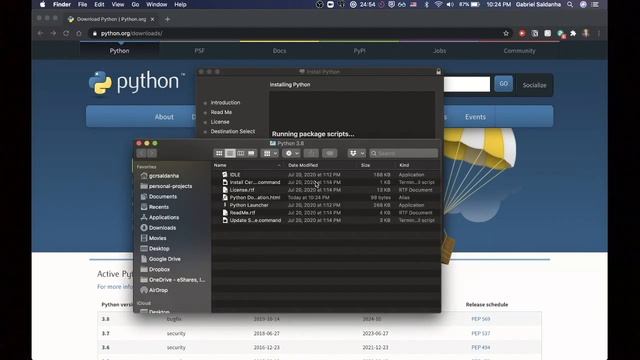Go back in the Finder window
Screen dimensions: 640x360
tap(141, 153)
